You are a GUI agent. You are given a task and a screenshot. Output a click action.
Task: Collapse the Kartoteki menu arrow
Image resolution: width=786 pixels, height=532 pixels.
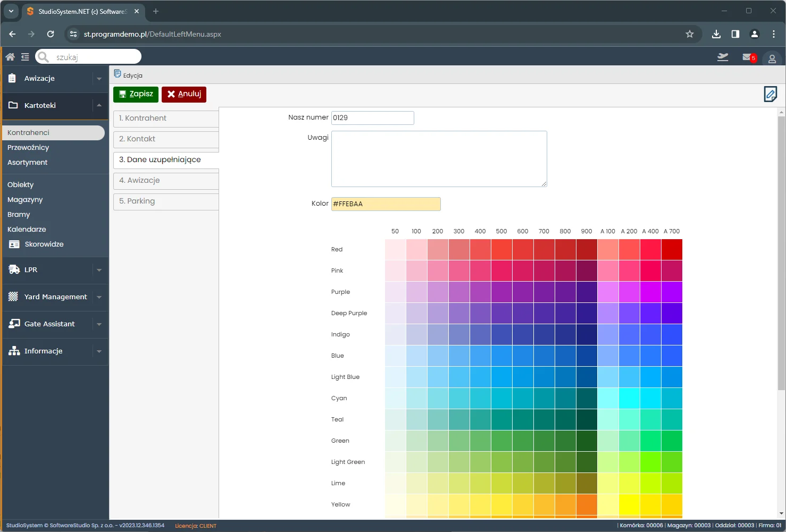click(99, 105)
